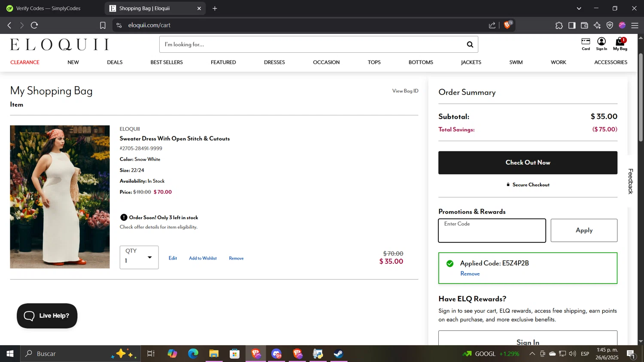Close the Shopping Bag tab

(x=199, y=8)
